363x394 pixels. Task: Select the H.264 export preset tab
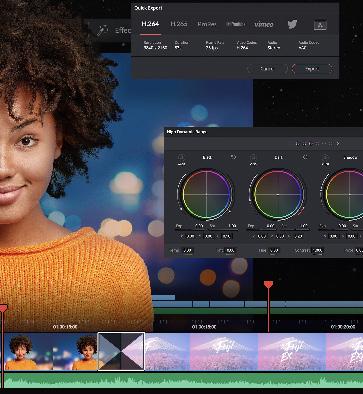pos(150,24)
